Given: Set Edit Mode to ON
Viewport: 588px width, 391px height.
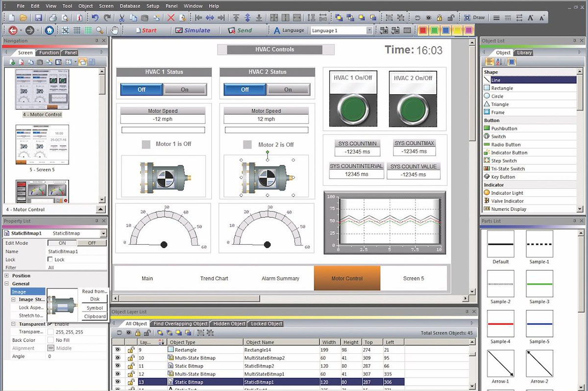Looking at the screenshot, I should click(62, 243).
